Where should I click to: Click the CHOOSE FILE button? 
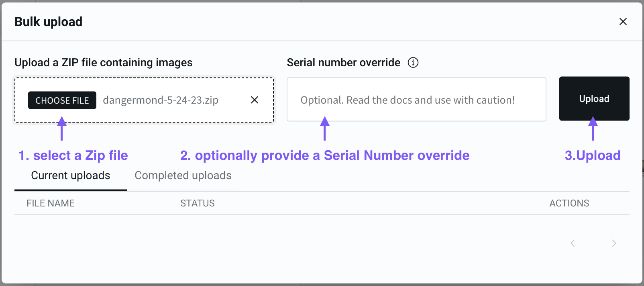[62, 100]
